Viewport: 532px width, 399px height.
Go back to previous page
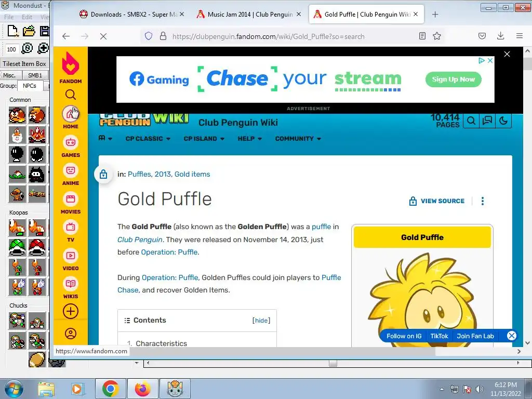tap(66, 36)
